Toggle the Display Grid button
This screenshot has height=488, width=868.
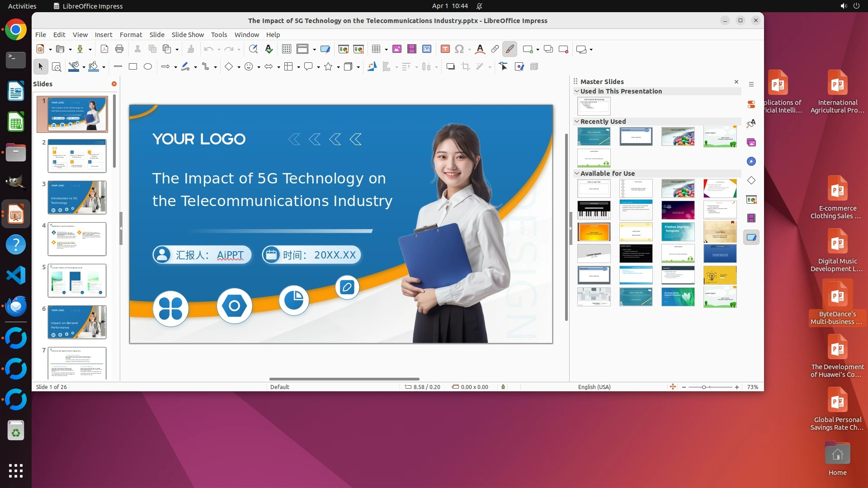point(286,49)
